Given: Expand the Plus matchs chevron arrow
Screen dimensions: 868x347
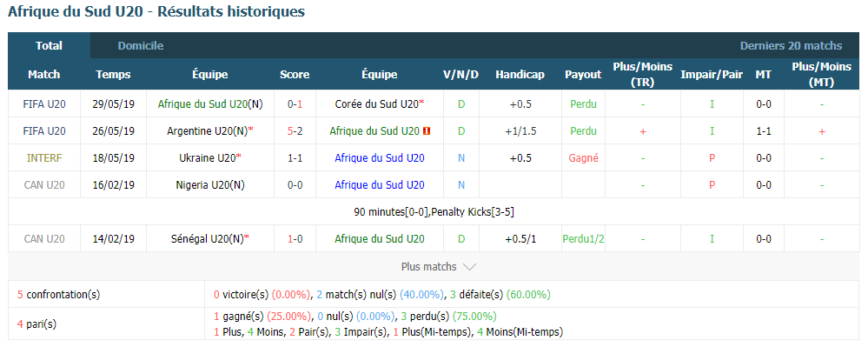Looking at the screenshot, I should pos(469,267).
